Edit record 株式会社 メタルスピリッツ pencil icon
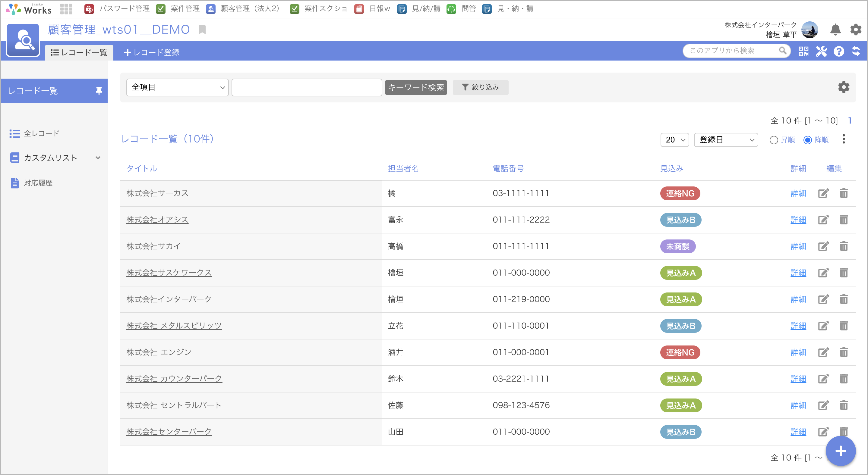 pyautogui.click(x=823, y=326)
